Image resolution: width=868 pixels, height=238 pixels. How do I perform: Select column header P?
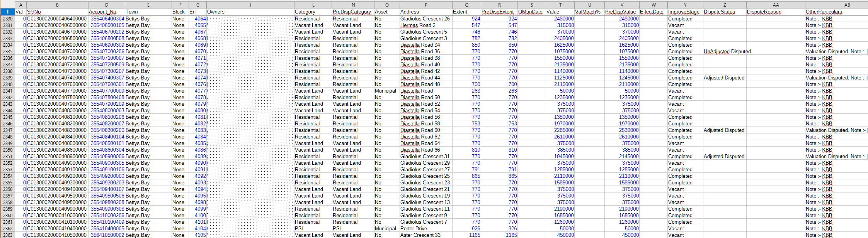click(426, 5)
